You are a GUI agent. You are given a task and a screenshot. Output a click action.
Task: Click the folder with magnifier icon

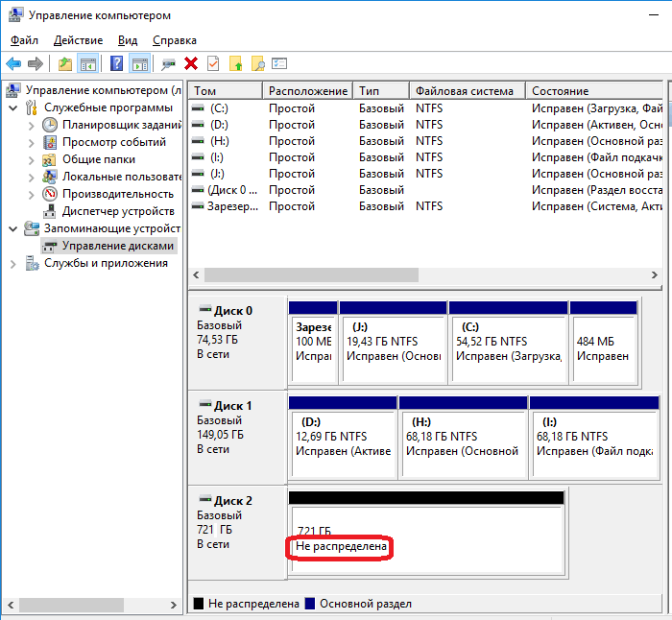[257, 64]
